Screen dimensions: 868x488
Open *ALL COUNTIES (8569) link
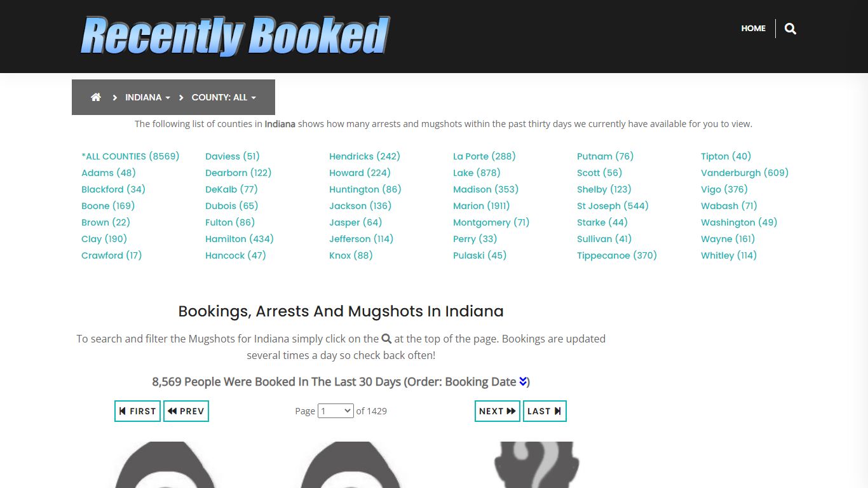pyautogui.click(x=130, y=156)
